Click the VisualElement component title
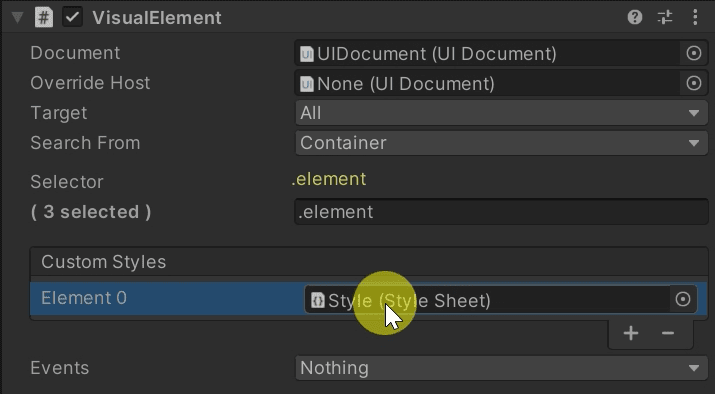The width and height of the screenshot is (715, 394). click(157, 18)
